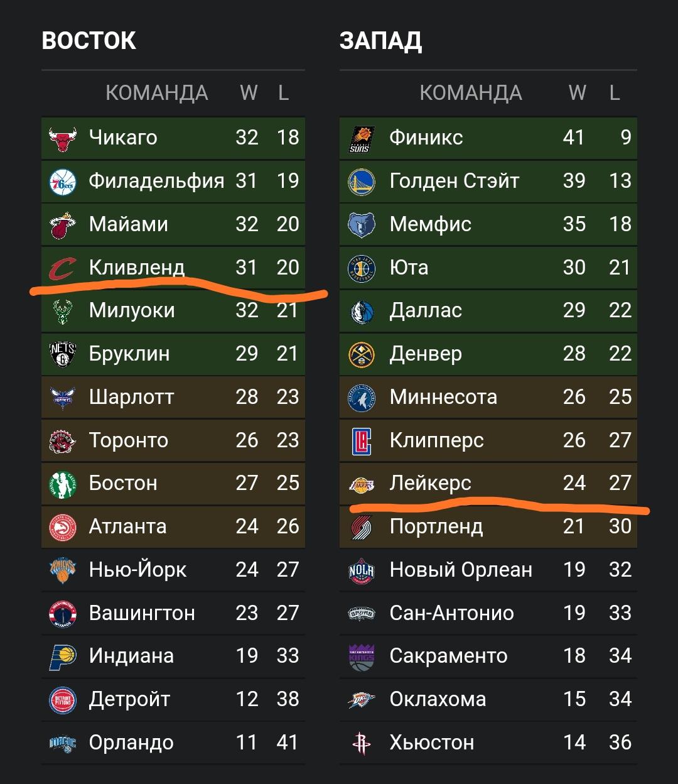
Task: Click the L column header in ЗАПАД table
Action: 615,93
